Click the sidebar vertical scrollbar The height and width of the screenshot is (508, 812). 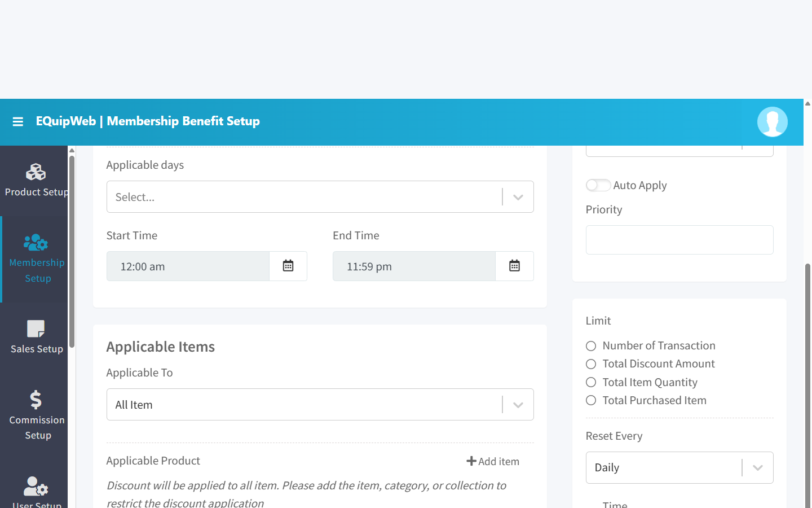point(72,251)
